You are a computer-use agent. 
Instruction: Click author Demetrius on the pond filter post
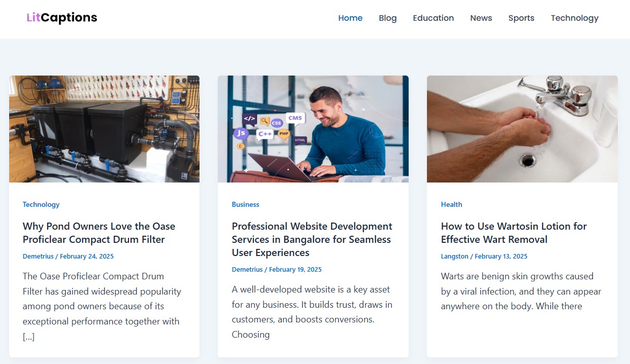point(39,256)
